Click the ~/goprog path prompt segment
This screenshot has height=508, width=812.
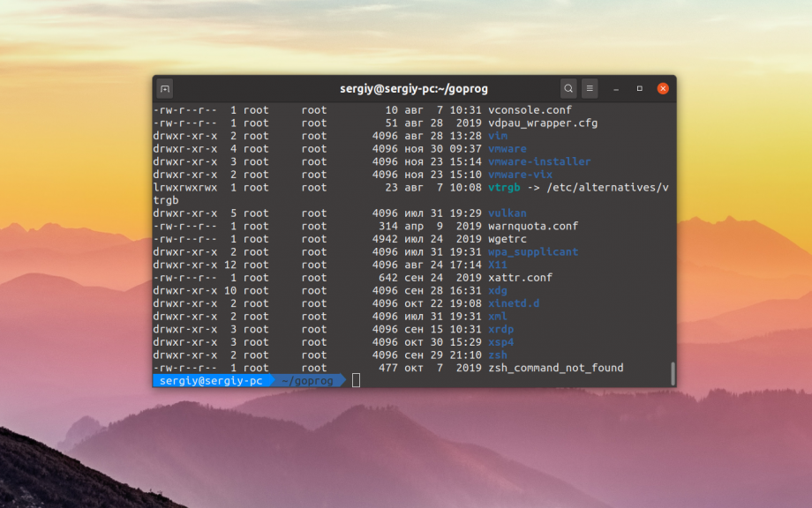click(x=307, y=381)
